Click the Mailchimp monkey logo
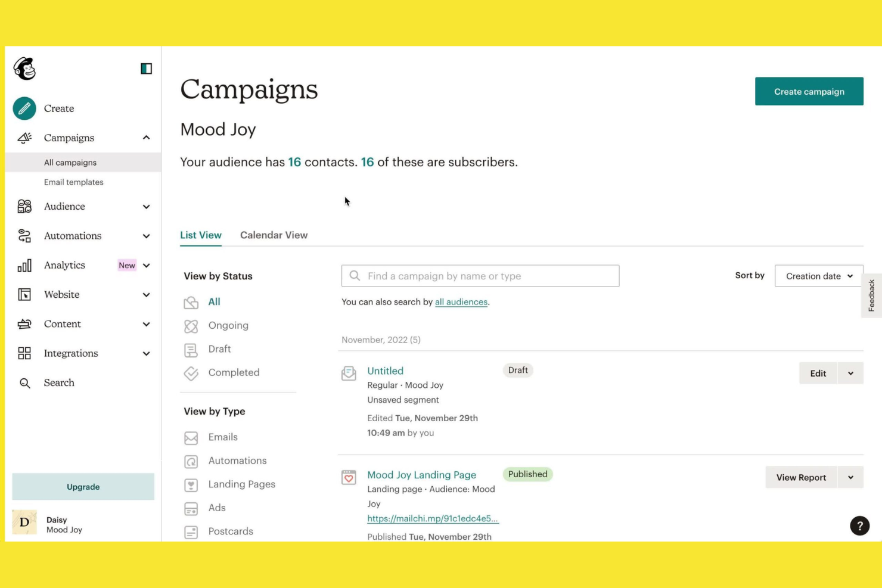This screenshot has height=588, width=882. point(24,69)
